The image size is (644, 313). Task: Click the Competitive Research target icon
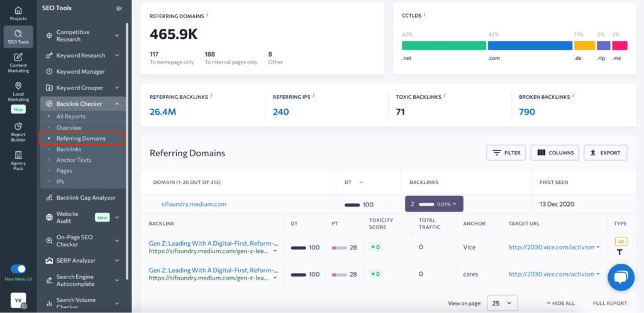(49, 36)
